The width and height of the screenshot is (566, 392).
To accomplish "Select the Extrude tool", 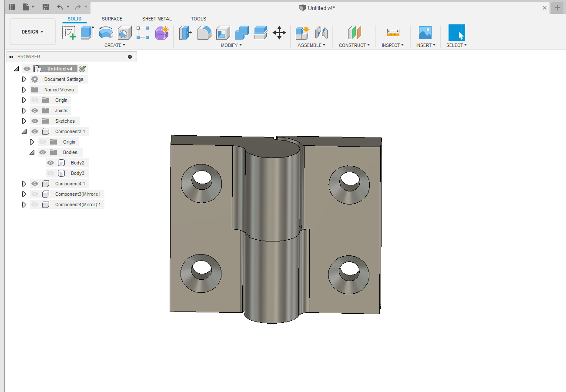I will pyautogui.click(x=87, y=33).
